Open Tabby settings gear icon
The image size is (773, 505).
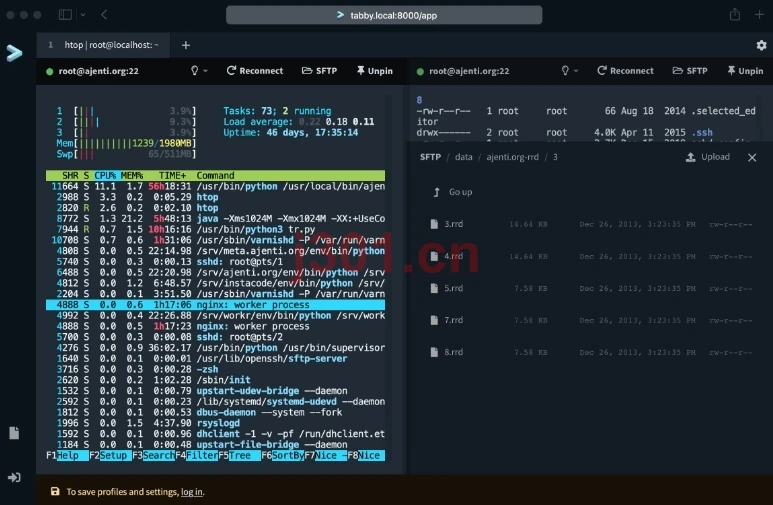[761, 45]
